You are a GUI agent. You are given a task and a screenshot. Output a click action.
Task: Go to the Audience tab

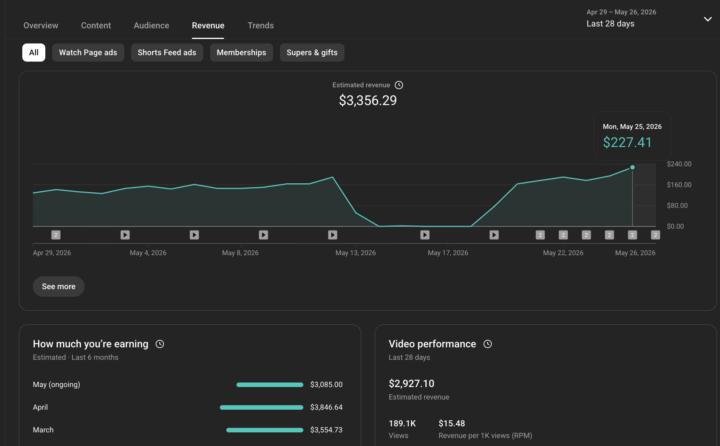pos(151,25)
